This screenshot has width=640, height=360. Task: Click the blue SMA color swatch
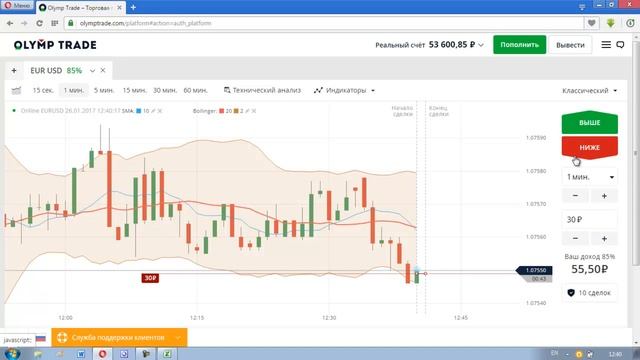pos(138,111)
